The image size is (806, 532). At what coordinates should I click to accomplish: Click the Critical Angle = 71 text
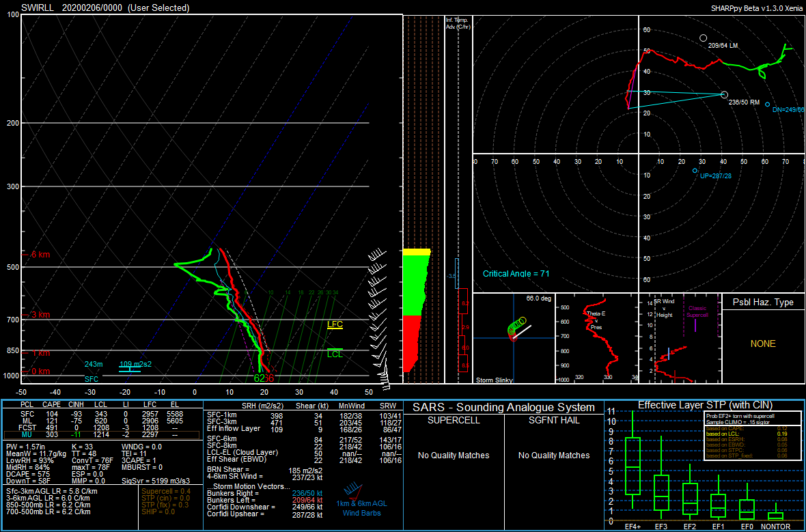[x=516, y=273]
